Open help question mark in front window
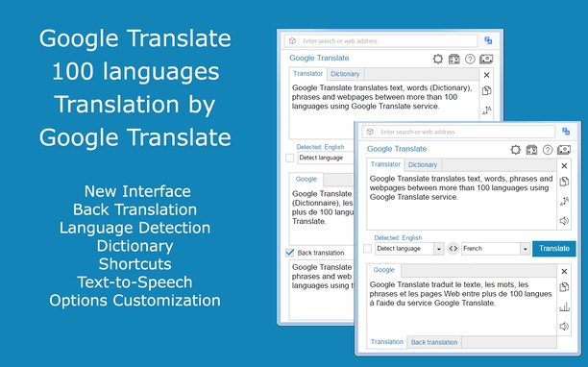This screenshot has height=367, width=588. (x=548, y=150)
